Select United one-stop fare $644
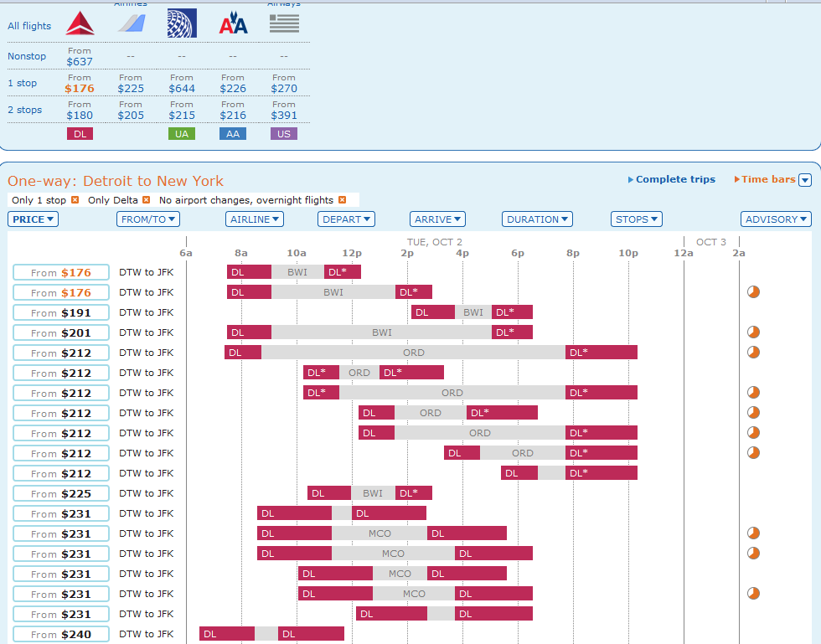 point(182,89)
